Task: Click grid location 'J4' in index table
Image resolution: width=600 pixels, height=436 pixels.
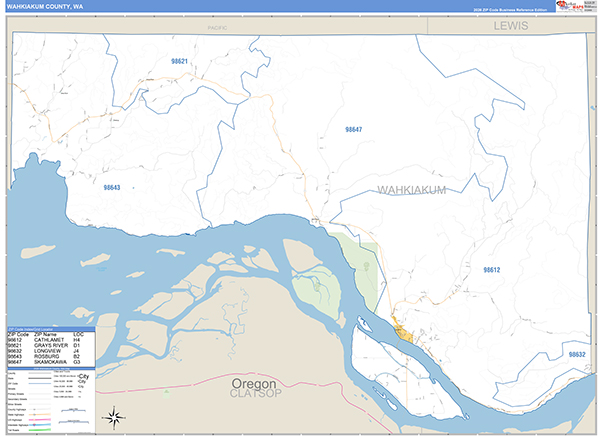Action: pyautogui.click(x=76, y=351)
